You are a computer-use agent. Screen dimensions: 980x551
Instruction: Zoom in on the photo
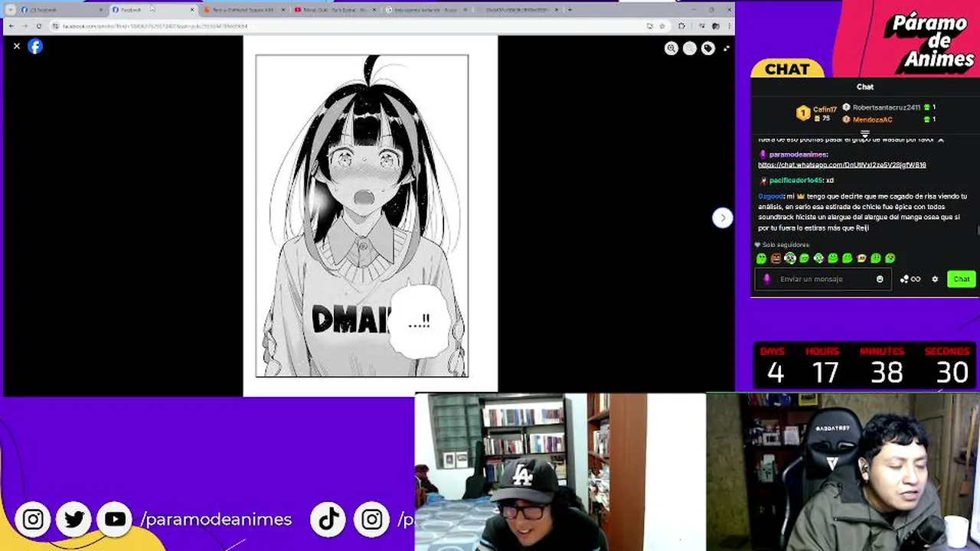pyautogui.click(x=671, y=48)
